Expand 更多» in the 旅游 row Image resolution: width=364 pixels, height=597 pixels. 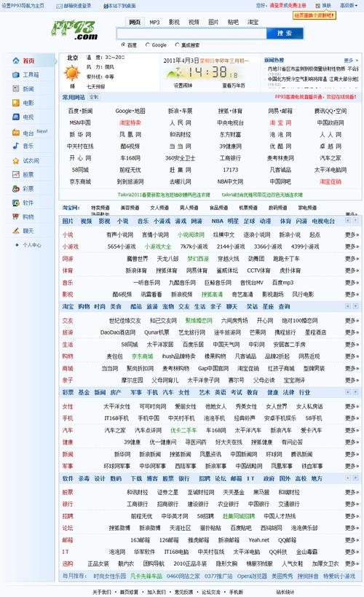tap(352, 332)
